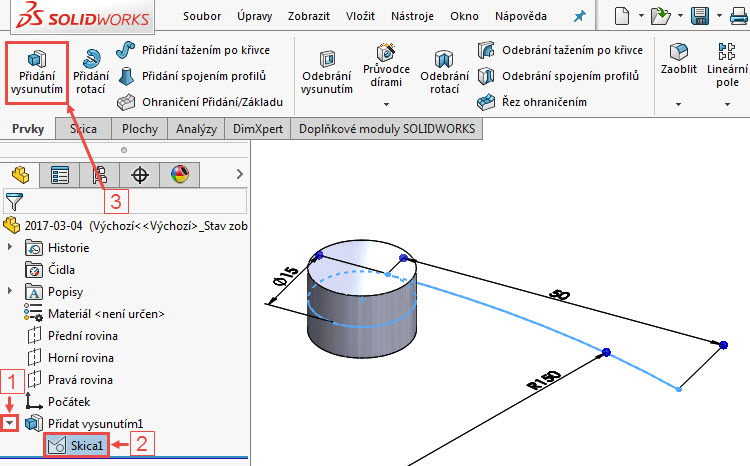
Task: Select the Lineární pole pattern tool
Action: click(x=727, y=65)
